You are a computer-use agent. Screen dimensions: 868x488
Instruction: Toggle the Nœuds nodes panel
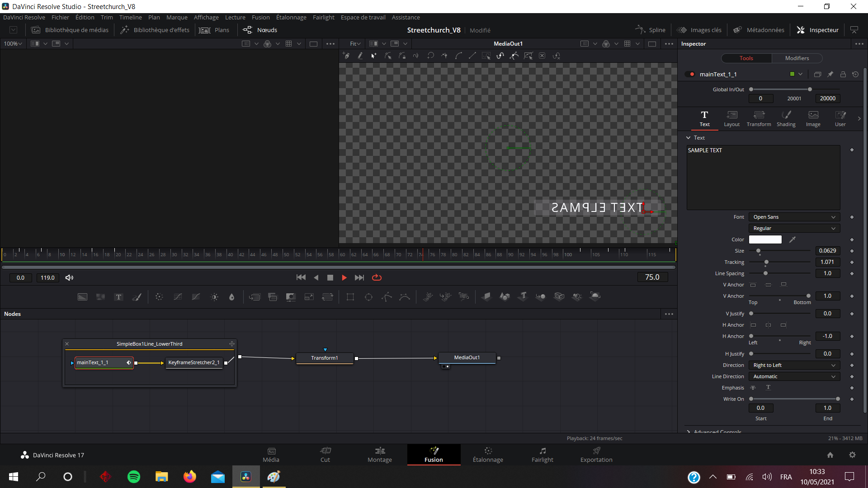pyautogui.click(x=260, y=30)
